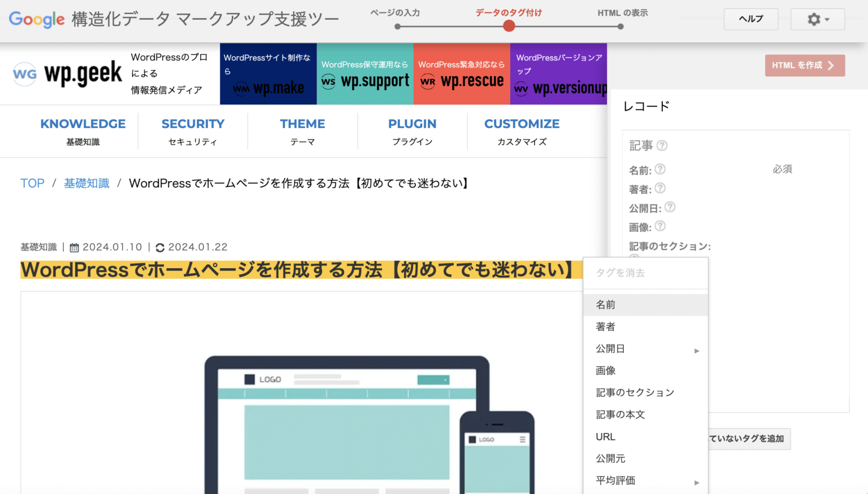Click the help icon beside 著者 field
Viewport: 868px width, 494px height.
coord(660,189)
